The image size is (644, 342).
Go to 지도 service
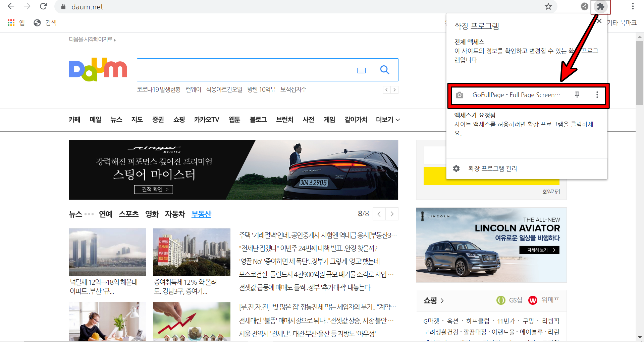click(x=137, y=120)
